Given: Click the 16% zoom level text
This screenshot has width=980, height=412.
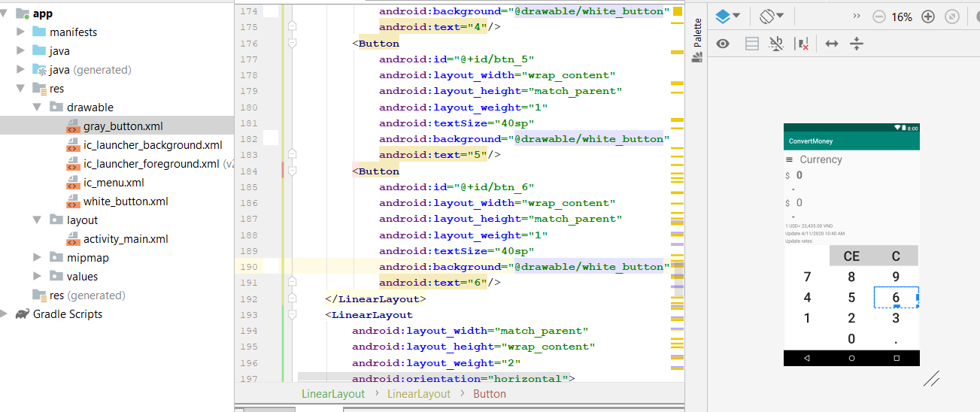Looking at the screenshot, I should point(902,17).
